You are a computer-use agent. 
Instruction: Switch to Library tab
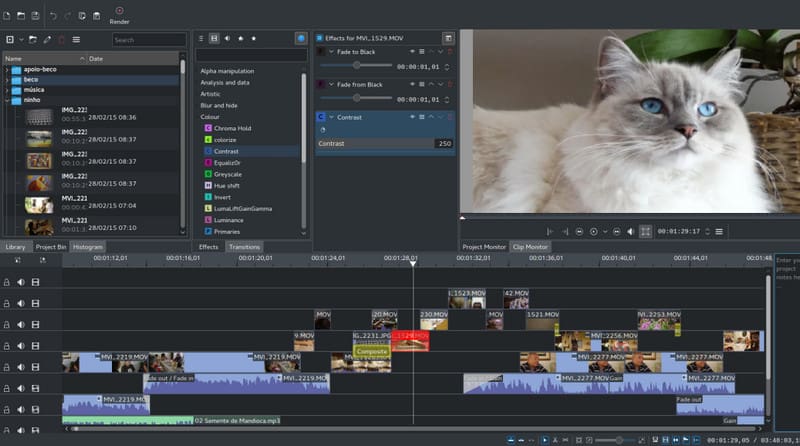point(15,247)
